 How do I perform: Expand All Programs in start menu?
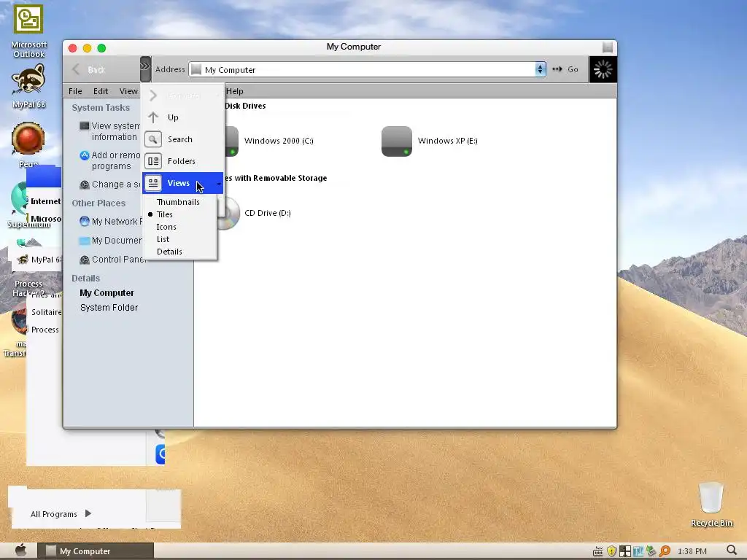(61, 514)
